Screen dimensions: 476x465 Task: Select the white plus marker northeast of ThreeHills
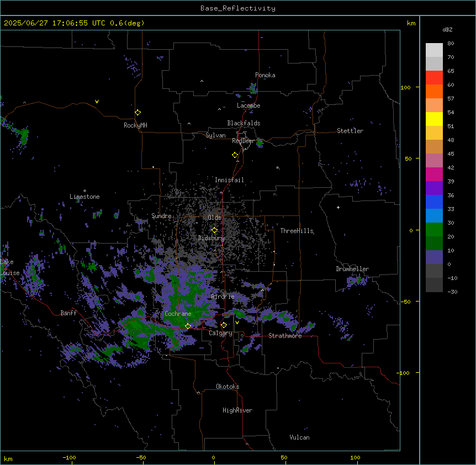pyautogui.click(x=338, y=207)
